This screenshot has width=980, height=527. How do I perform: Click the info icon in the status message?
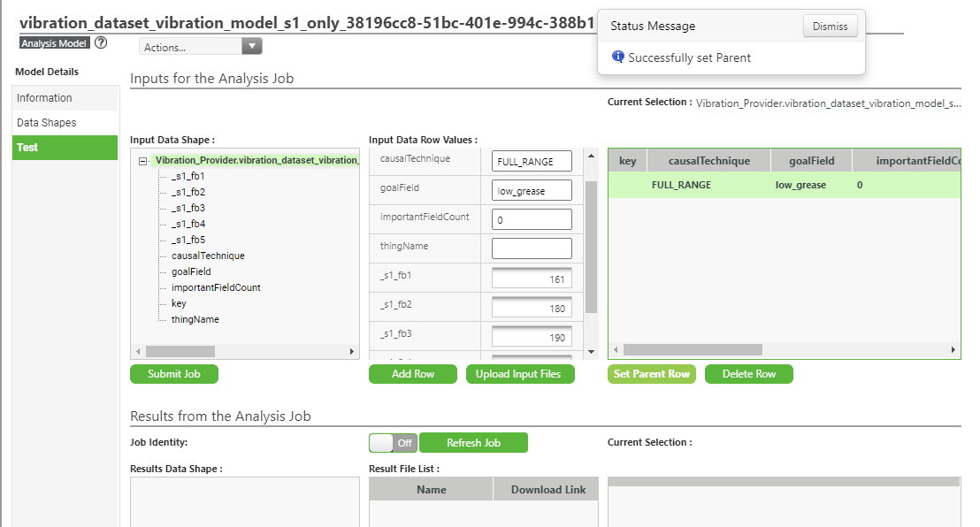tap(617, 56)
